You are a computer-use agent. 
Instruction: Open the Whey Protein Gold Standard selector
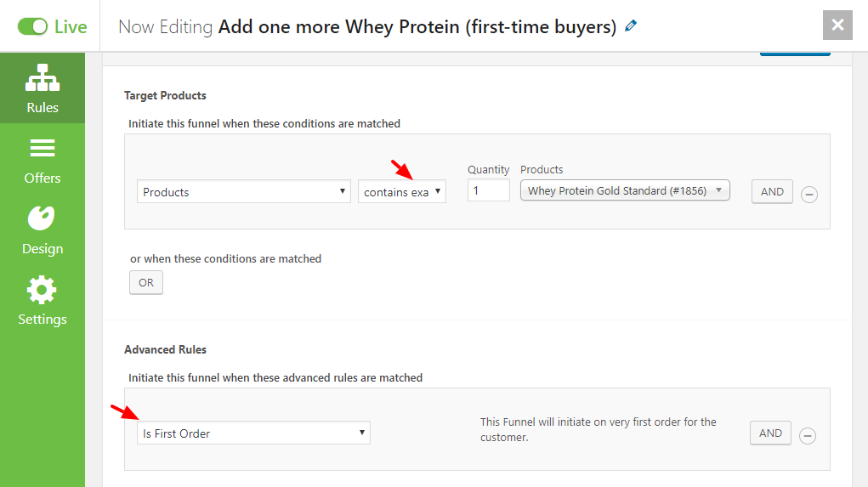(x=625, y=190)
